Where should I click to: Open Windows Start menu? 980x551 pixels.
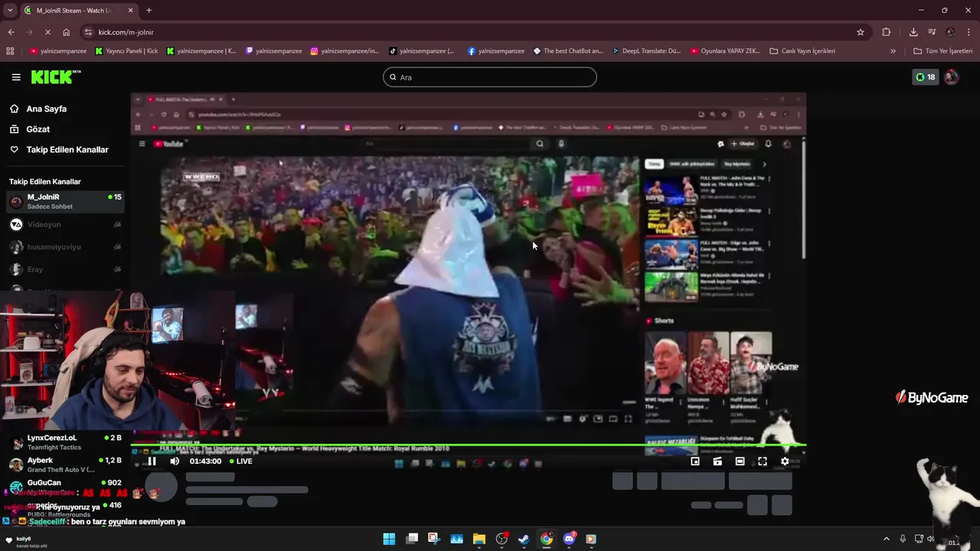point(389,539)
